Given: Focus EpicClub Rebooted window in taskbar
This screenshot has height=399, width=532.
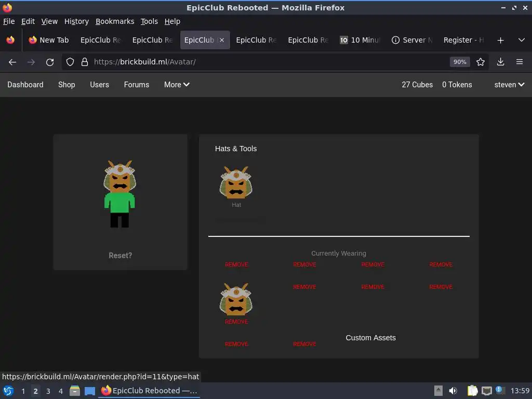Looking at the screenshot, I should (x=149, y=391).
